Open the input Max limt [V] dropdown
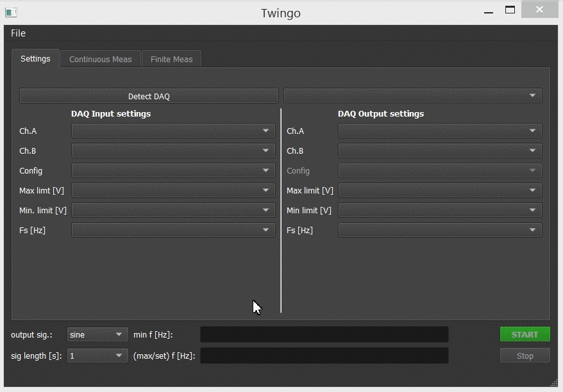The width and height of the screenshot is (563, 392). pos(173,190)
